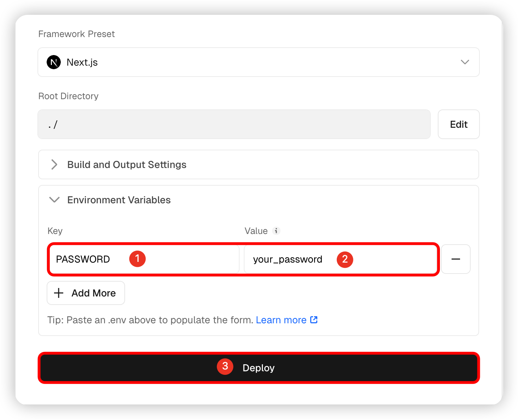
Task: Click the Environment Variables section title
Action: point(119,200)
